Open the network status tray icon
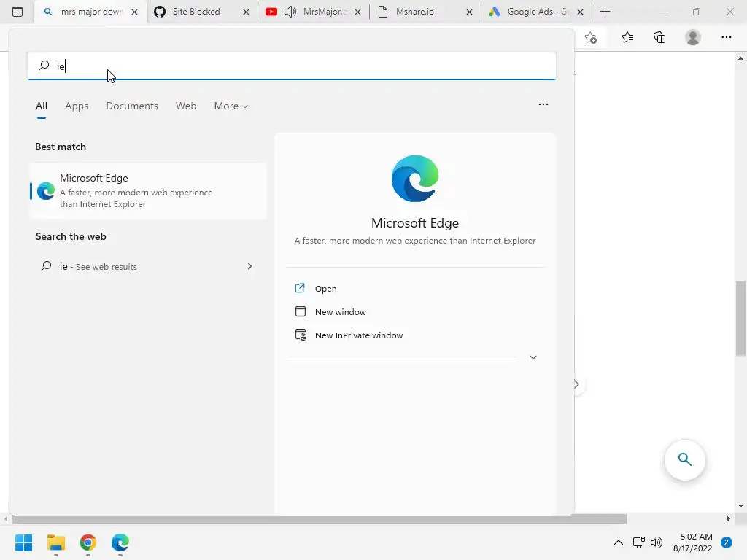Image resolution: width=747 pixels, height=560 pixels. pos(638,542)
